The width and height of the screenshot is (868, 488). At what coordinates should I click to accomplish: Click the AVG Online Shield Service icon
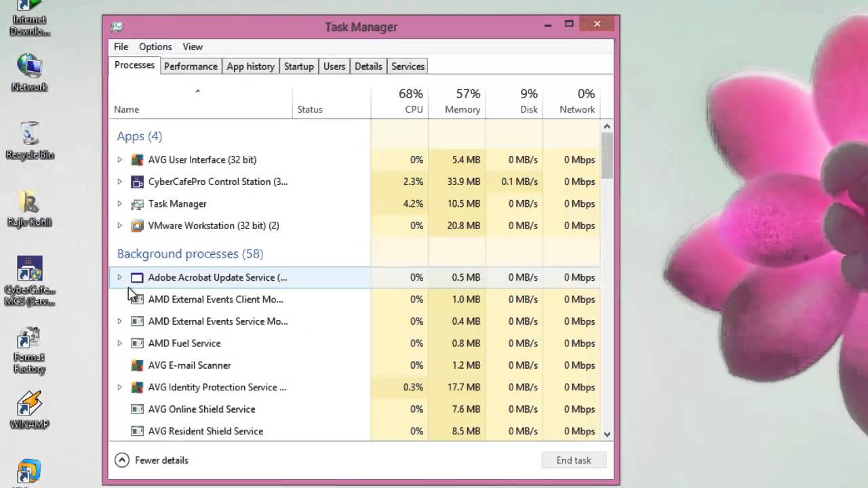tap(137, 409)
